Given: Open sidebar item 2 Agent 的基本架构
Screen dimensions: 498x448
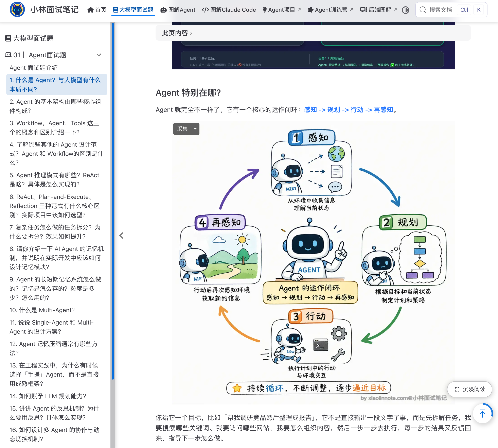Looking at the screenshot, I should pos(57,106).
